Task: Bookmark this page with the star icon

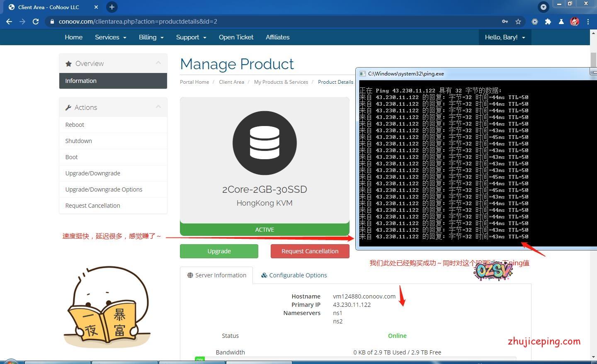Action: (518, 22)
